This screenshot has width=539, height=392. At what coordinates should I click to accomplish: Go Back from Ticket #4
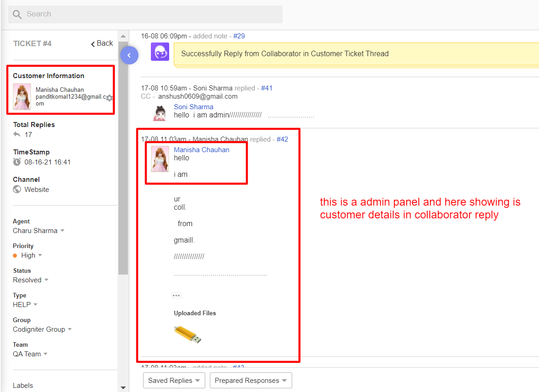102,43
